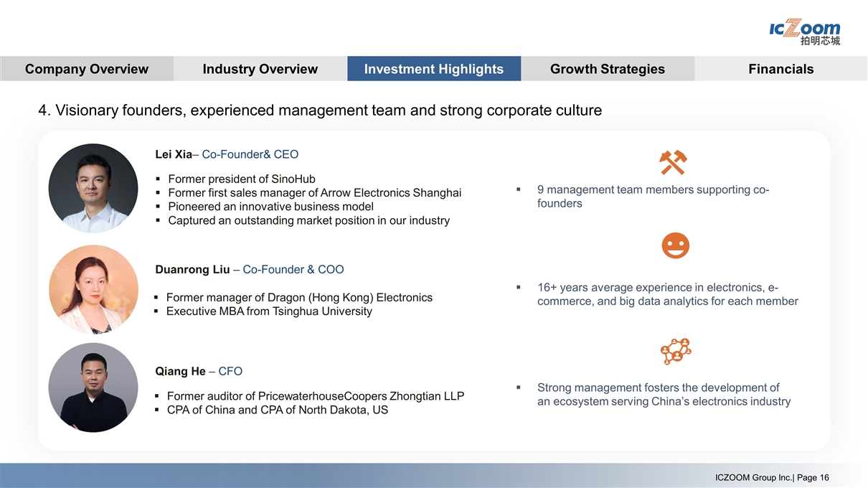
Task: Click the crossed hammers icon
Action: (673, 162)
